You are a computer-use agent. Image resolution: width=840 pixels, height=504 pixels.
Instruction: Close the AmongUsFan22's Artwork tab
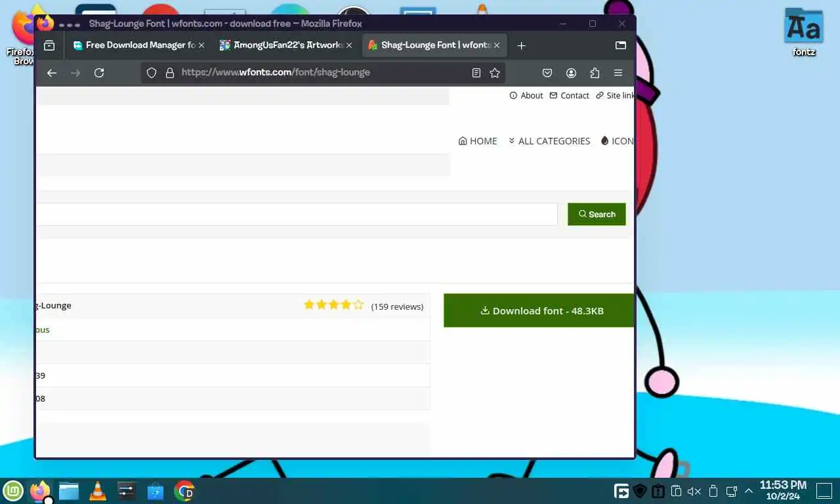coord(349,45)
